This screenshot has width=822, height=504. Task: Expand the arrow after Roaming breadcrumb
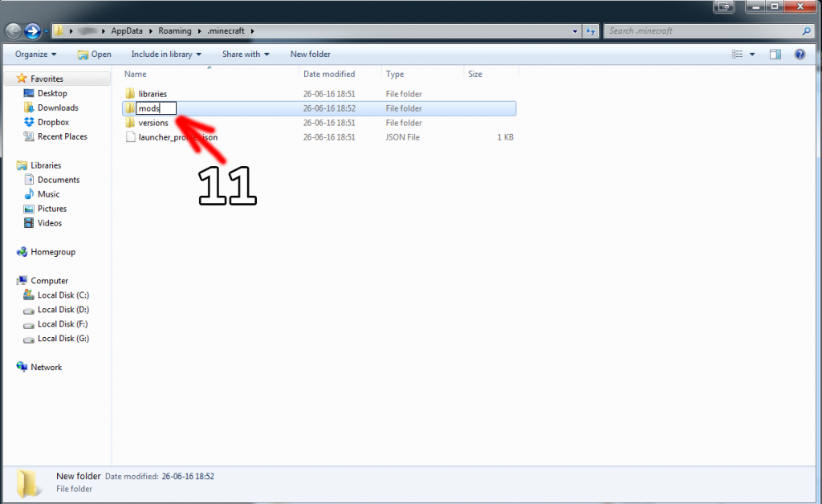[199, 31]
